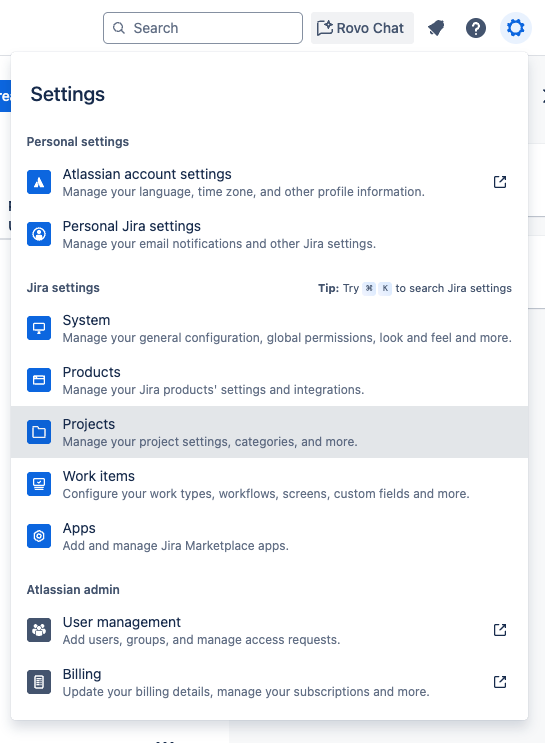
Task: Open Products settings title
Action: (91, 372)
